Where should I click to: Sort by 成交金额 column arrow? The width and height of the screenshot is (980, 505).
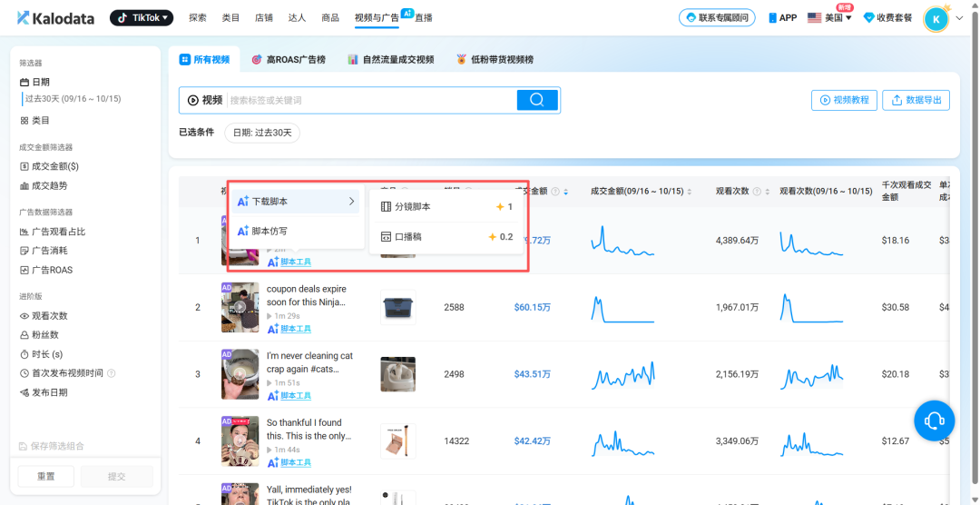(x=565, y=192)
